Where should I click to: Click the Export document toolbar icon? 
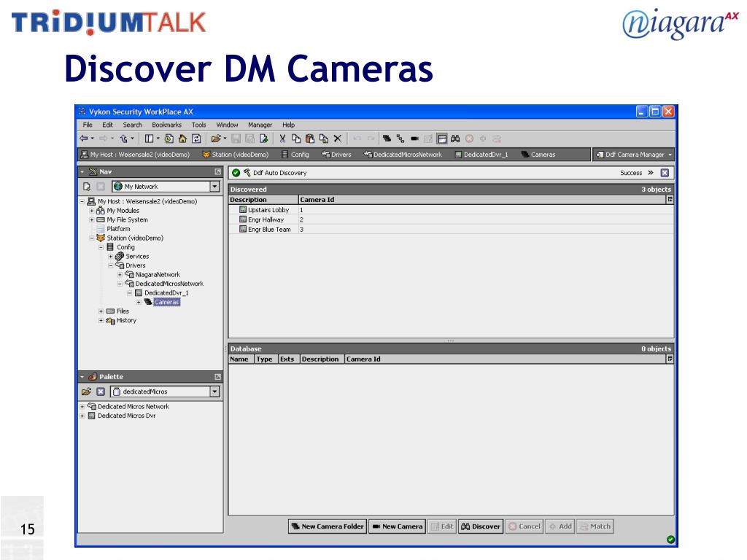264,139
